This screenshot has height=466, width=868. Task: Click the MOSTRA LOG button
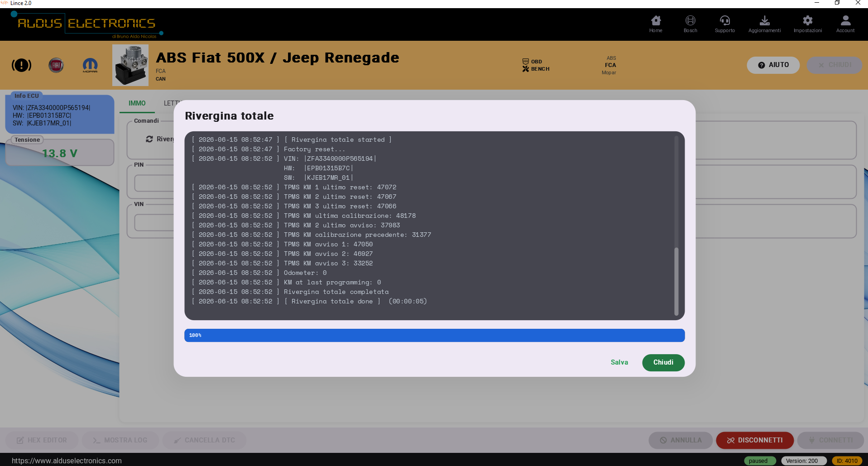(120, 440)
